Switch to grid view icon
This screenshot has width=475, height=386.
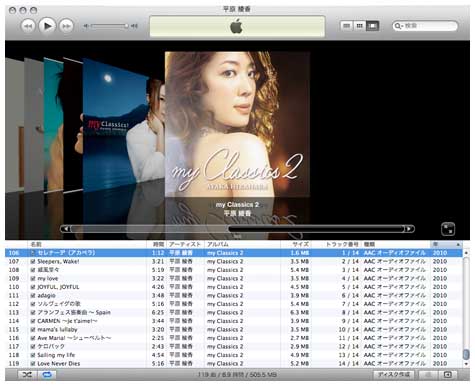click(359, 26)
